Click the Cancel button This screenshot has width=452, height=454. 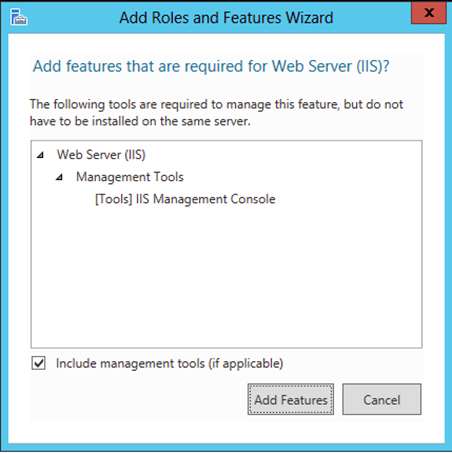coord(382,399)
